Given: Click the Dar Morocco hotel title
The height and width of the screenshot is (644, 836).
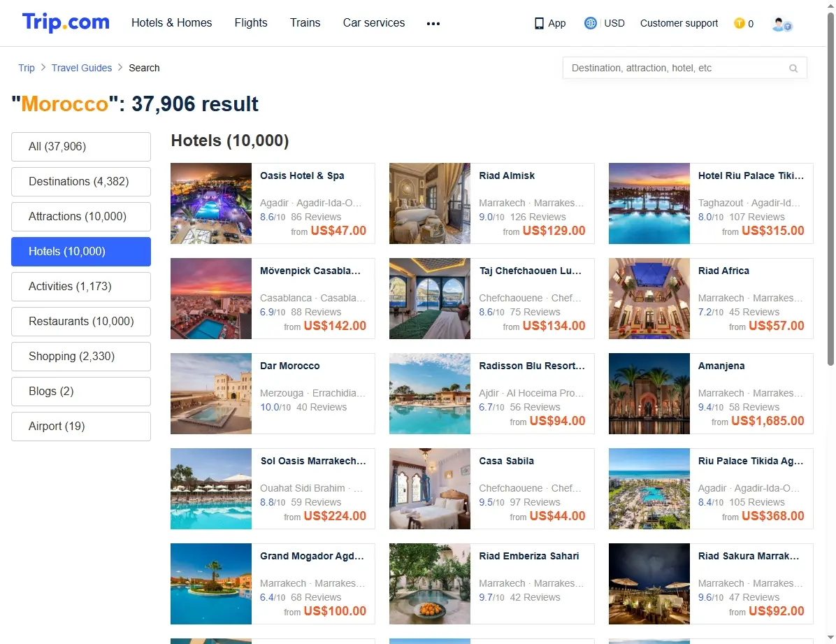Looking at the screenshot, I should pyautogui.click(x=290, y=366).
